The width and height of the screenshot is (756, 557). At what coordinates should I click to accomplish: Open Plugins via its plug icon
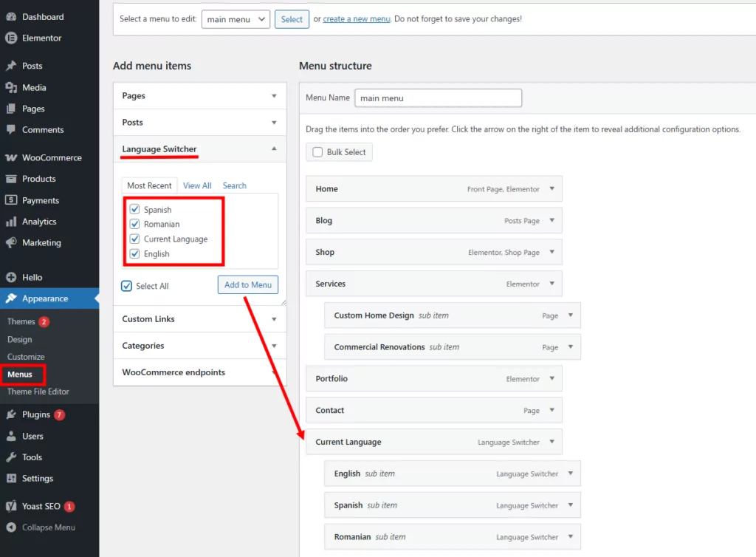click(11, 415)
